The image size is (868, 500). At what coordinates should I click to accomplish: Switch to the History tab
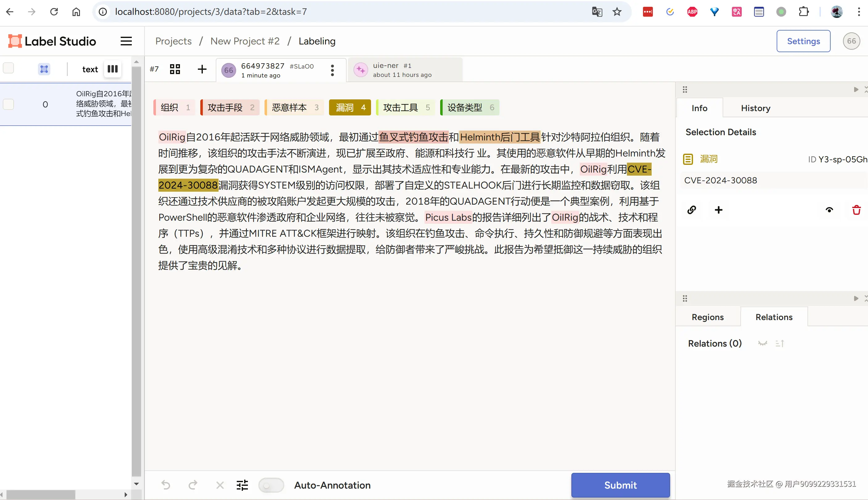click(x=755, y=108)
